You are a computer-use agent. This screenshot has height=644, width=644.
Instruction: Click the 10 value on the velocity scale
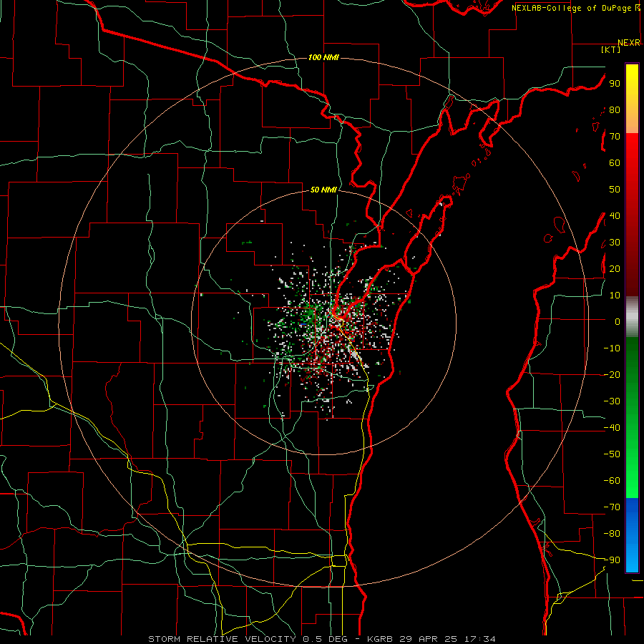[615, 296]
